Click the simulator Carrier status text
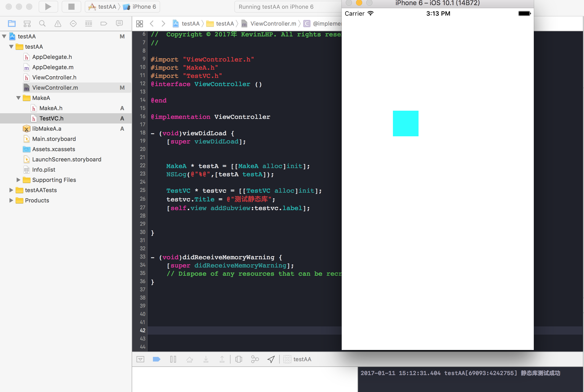This screenshot has height=392, width=584. click(x=354, y=14)
